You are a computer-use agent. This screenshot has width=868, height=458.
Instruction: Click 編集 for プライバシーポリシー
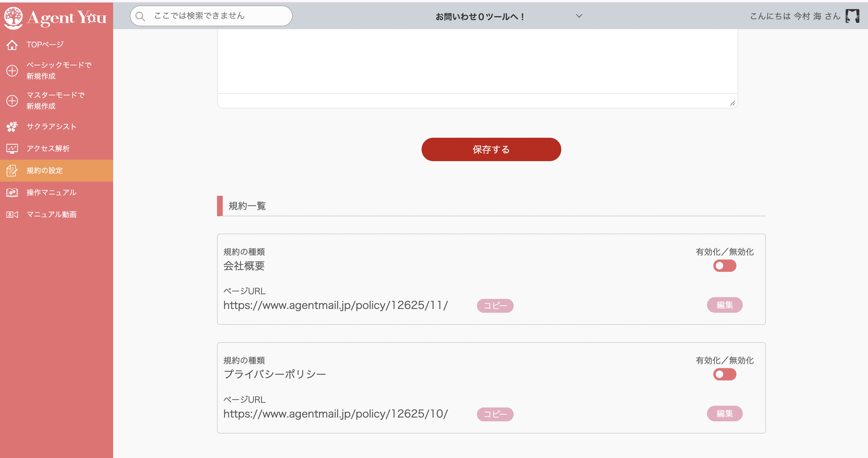pyautogui.click(x=725, y=414)
